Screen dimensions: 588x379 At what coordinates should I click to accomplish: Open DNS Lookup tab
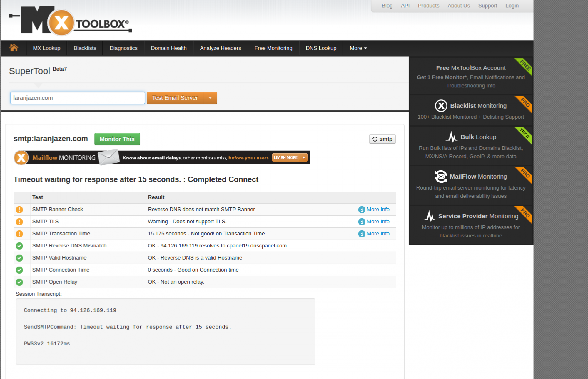click(x=321, y=48)
